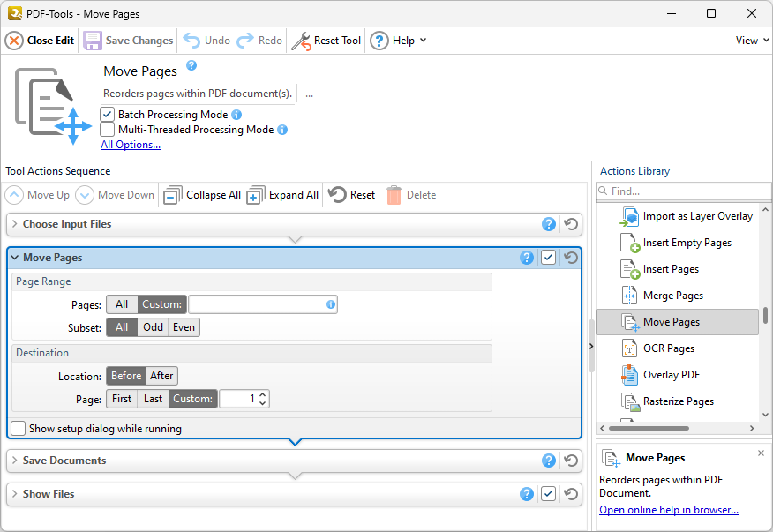Image resolution: width=773 pixels, height=532 pixels.
Task: Click the Expand All icon
Action: click(x=255, y=195)
